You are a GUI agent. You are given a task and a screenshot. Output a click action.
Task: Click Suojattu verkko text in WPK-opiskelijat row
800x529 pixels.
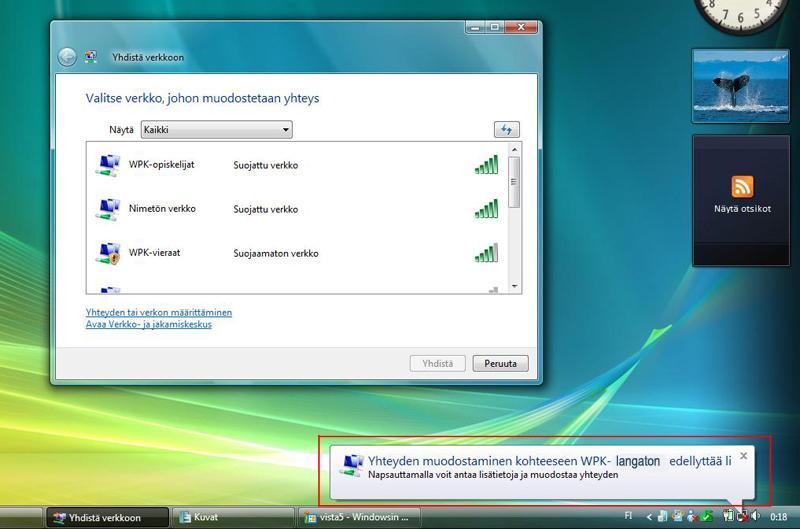pyautogui.click(x=266, y=165)
